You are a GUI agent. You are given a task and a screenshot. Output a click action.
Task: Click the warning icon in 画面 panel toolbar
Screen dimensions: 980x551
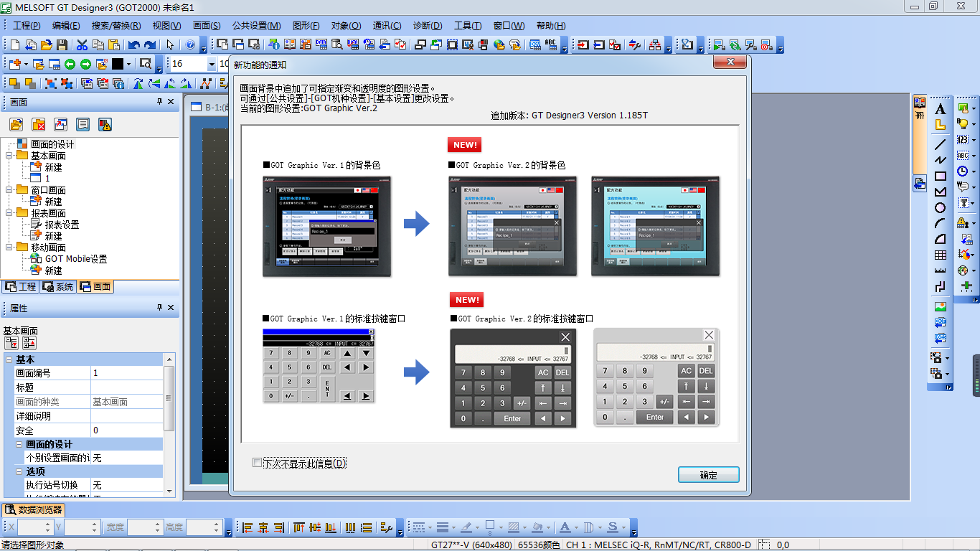105,124
